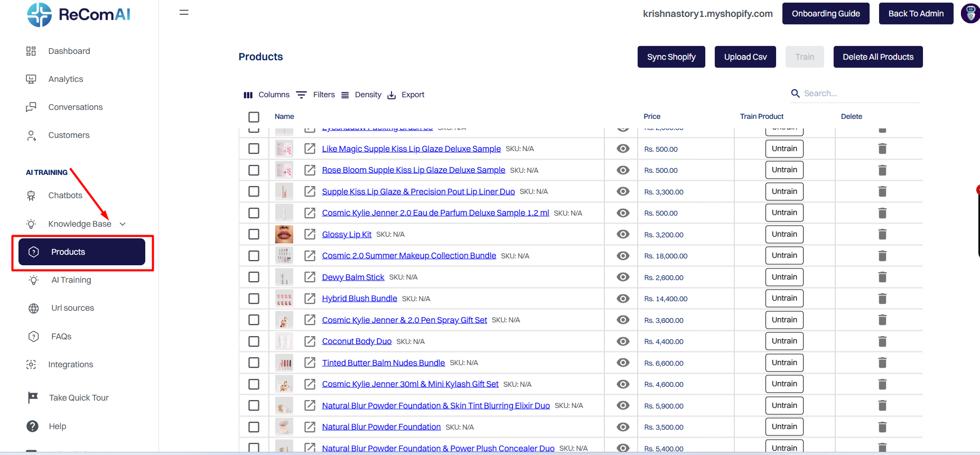Open Cosmic 2.0 Summer Makeup Collection Bundle link
This screenshot has width=980, height=455.
[409, 256]
